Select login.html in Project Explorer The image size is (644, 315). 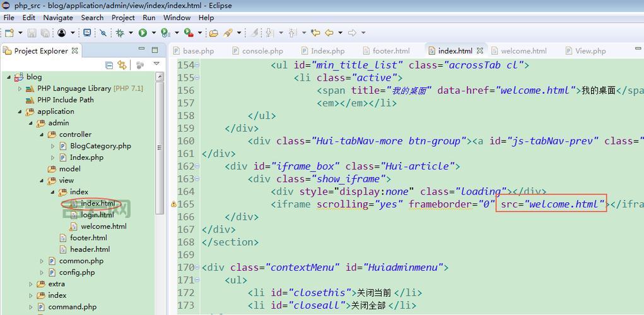click(97, 215)
